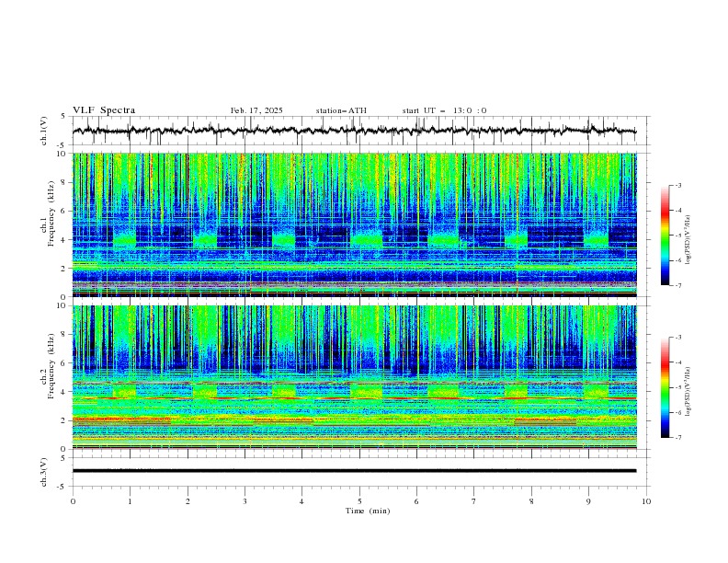Click the "-7" label on the ch.1 color bar
728x563 pixels.
(678, 285)
